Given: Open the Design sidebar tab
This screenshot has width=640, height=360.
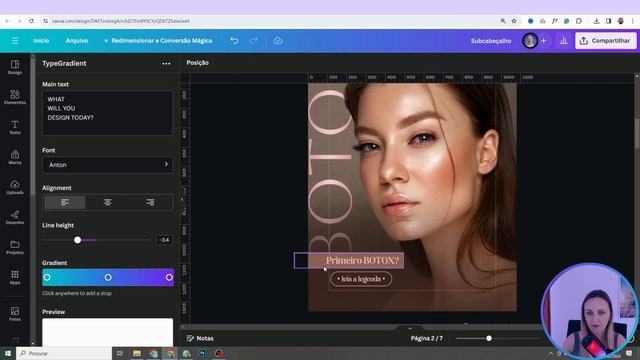Looking at the screenshot, I should (15, 67).
